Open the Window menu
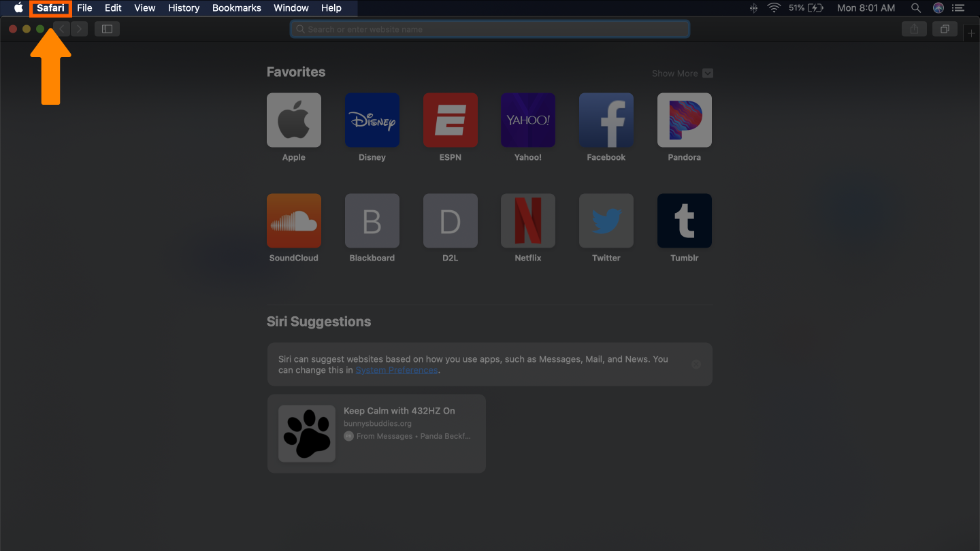 (x=291, y=8)
